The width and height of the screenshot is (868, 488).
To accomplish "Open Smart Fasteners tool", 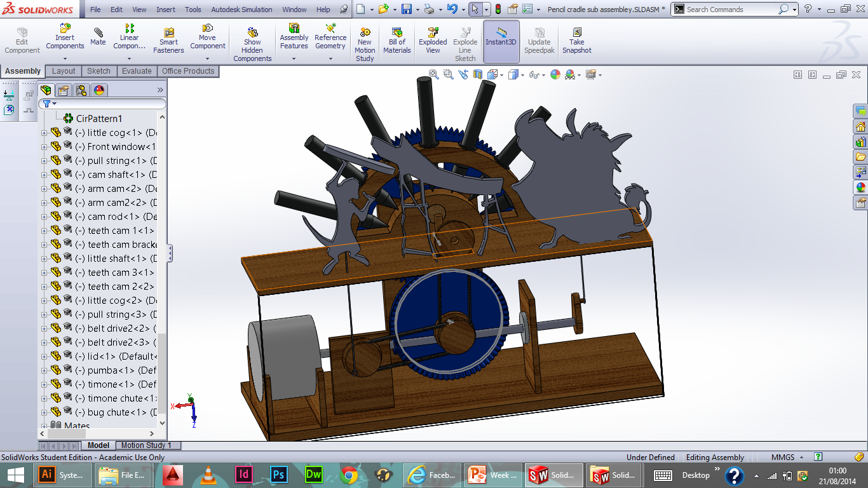I will [168, 33].
